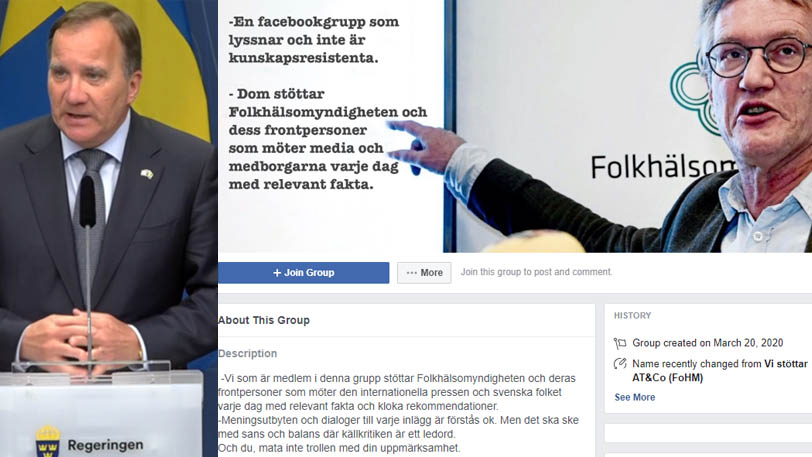The image size is (812, 457).
Task: Click the Regeringen three-crowns emblem
Action: click(x=48, y=441)
